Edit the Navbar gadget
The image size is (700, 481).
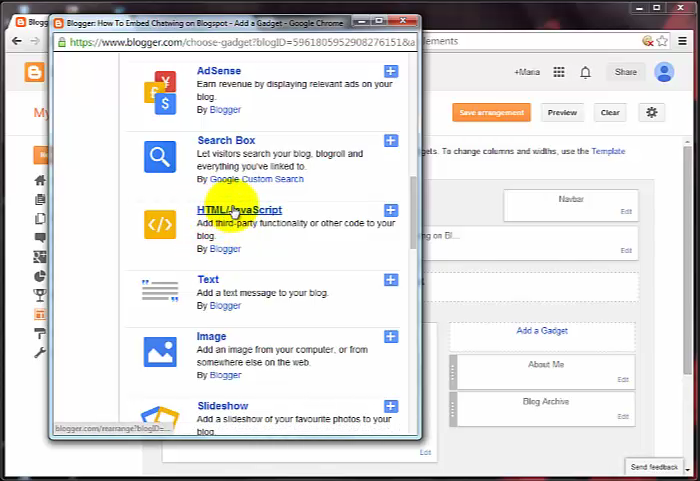[626, 212]
